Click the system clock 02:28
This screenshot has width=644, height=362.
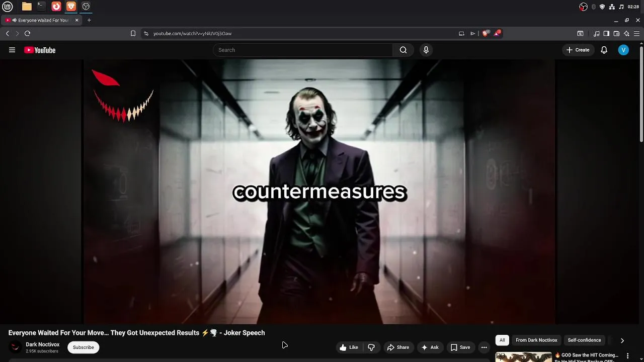[x=633, y=7]
